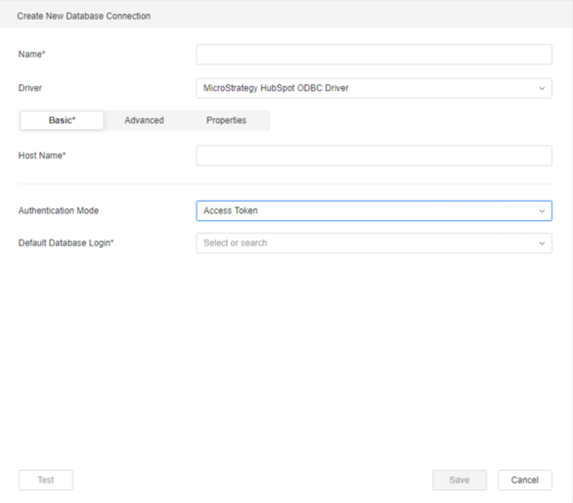Click the 'Host Name*' label
Viewport: 573px width, 503px height.
point(42,155)
